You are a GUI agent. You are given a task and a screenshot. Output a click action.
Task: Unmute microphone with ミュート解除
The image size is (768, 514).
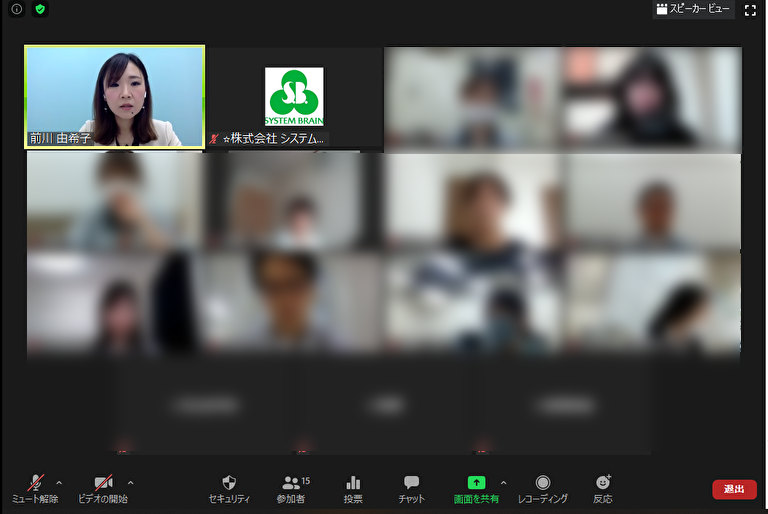(x=35, y=488)
